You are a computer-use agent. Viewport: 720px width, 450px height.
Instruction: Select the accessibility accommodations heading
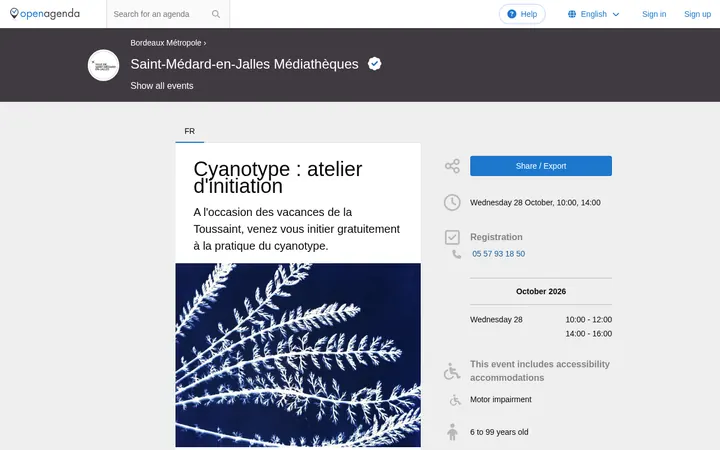pyautogui.click(x=540, y=371)
